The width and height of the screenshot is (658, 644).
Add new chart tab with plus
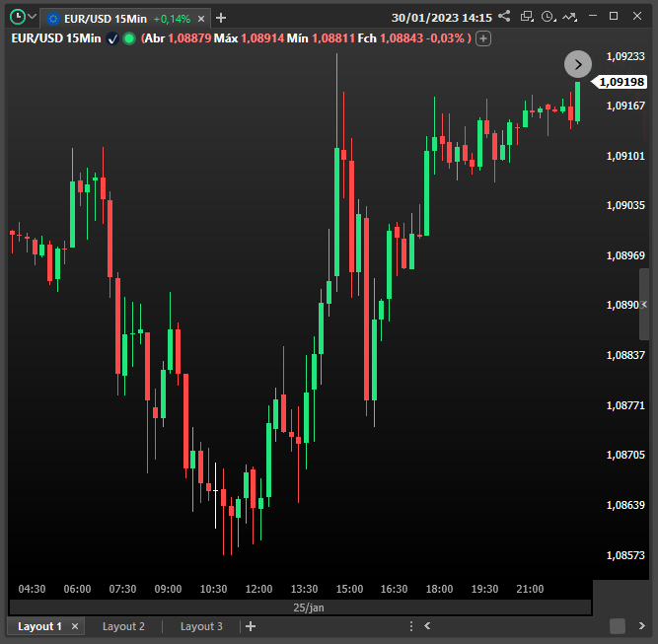click(221, 18)
